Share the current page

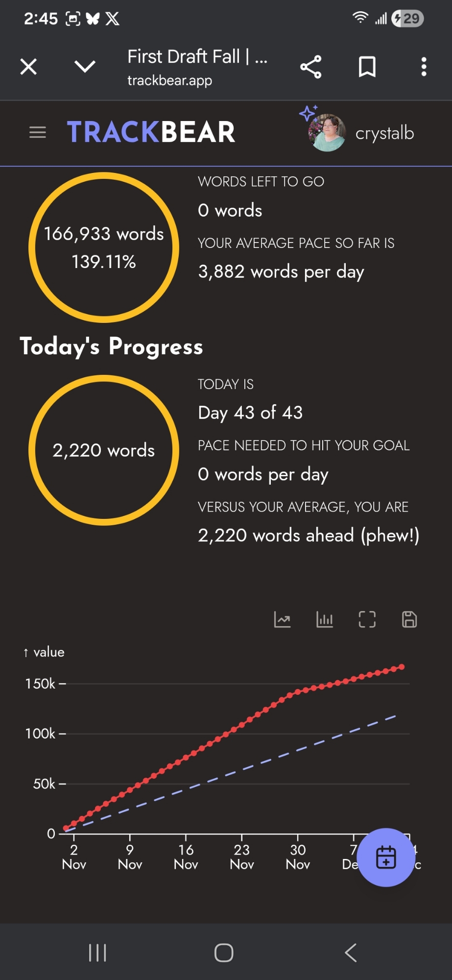click(x=311, y=67)
